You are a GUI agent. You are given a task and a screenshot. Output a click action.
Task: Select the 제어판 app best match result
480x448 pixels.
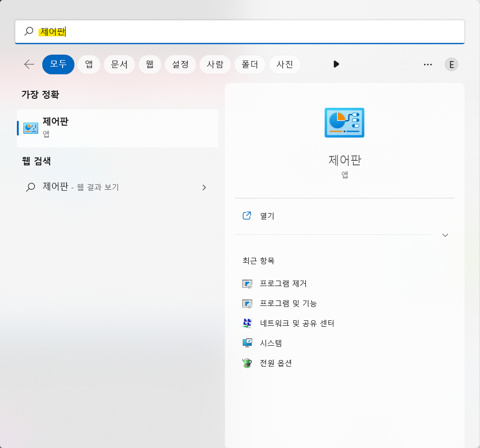coord(118,128)
